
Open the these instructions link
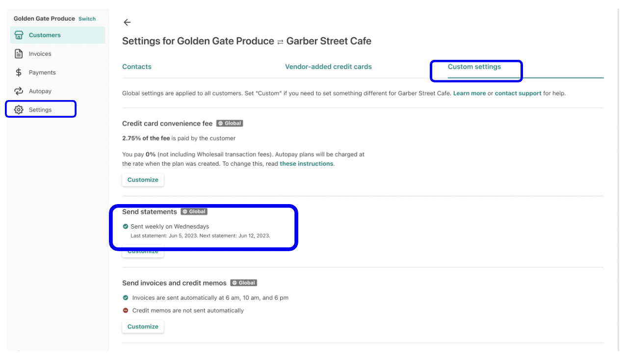coord(307,164)
